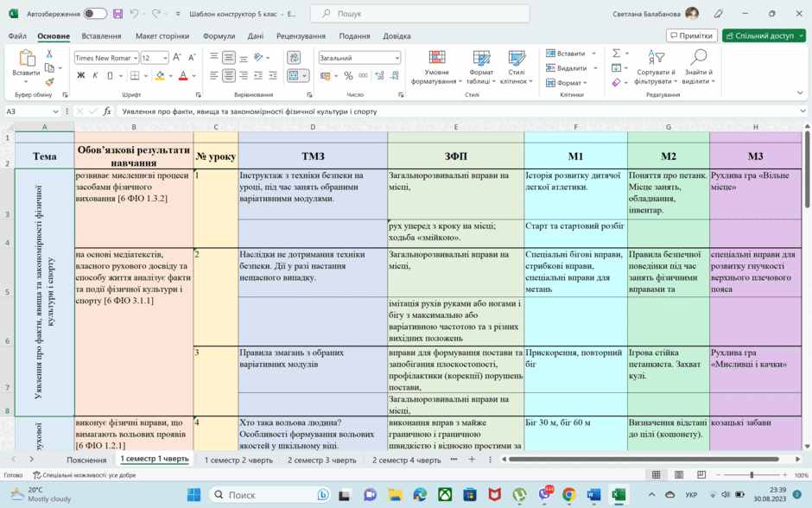812x508 pixels.
Task: Adjust zoom slider in status bar
Action: (x=752, y=475)
